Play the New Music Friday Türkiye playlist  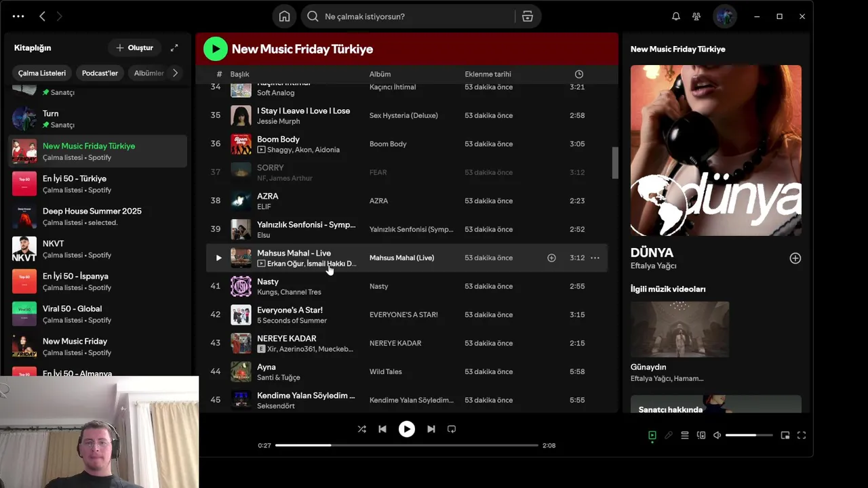pyautogui.click(x=216, y=49)
